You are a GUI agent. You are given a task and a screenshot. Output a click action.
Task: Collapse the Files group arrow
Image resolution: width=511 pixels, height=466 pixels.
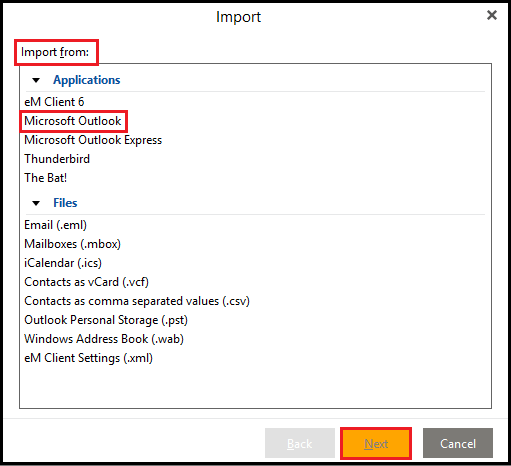[36, 203]
